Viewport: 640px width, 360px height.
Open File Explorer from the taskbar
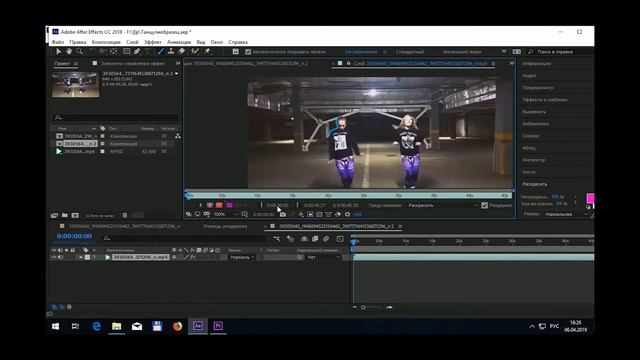[117, 326]
